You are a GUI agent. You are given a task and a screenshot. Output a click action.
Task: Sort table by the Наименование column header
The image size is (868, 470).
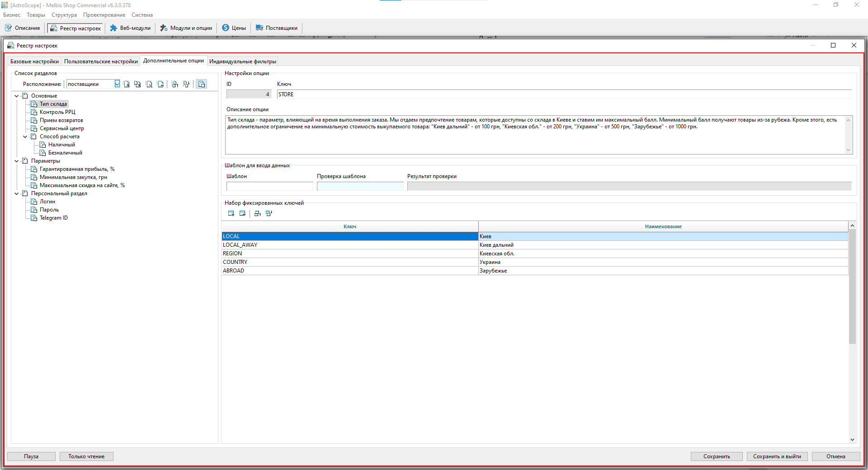click(x=663, y=226)
